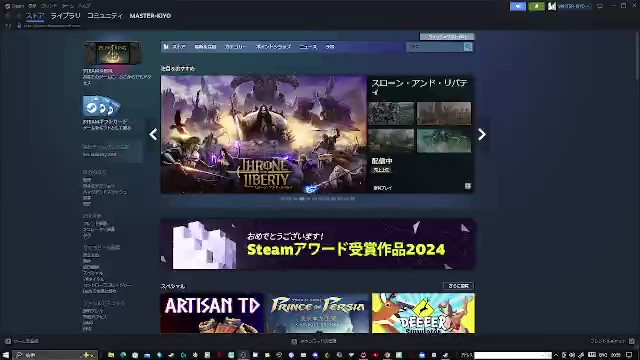Click the blue announcements button in title bar
Screen dimensions: 640x360
(x=518, y=6)
